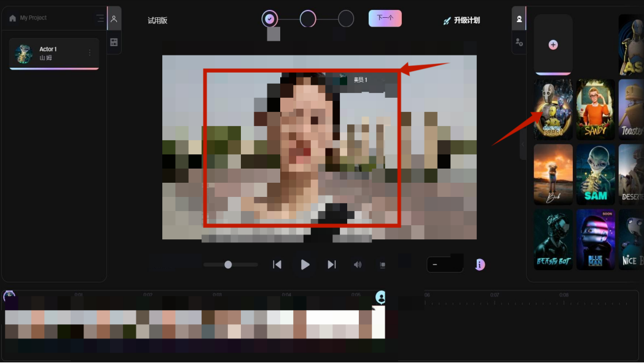Click the actor marker on timeline
This screenshot has width=644, height=363.
[x=380, y=298]
